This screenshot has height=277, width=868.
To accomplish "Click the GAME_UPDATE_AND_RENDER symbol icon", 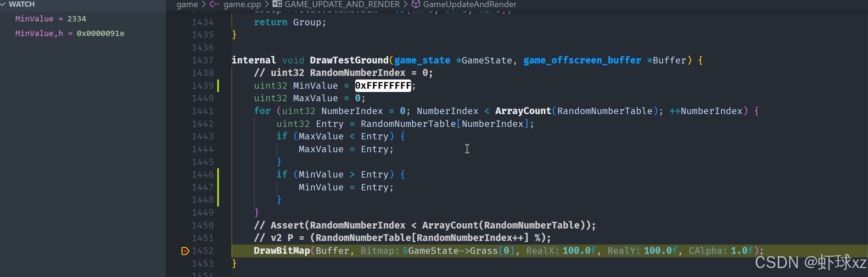I will click(277, 4).
